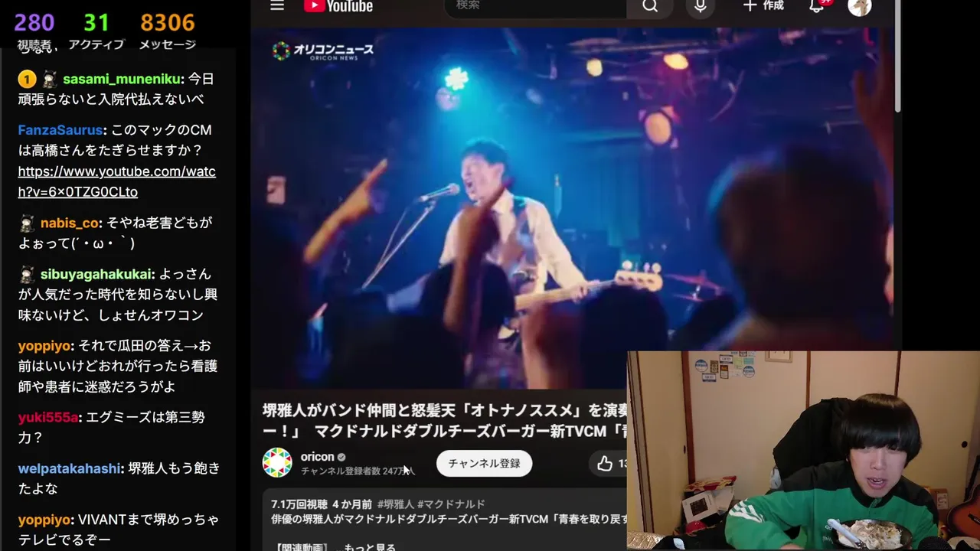Viewport: 980px width, 551px height.
Task: Click username welpatakahashi in chat
Action: click(70, 468)
